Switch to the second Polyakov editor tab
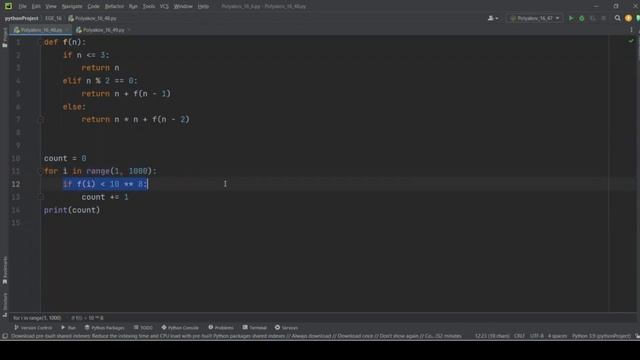The width and height of the screenshot is (640, 360). [x=100, y=30]
